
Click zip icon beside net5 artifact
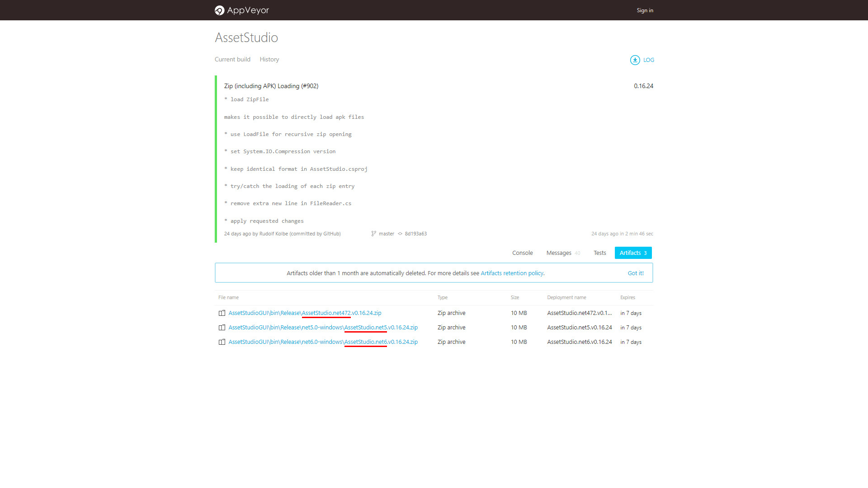222,328
